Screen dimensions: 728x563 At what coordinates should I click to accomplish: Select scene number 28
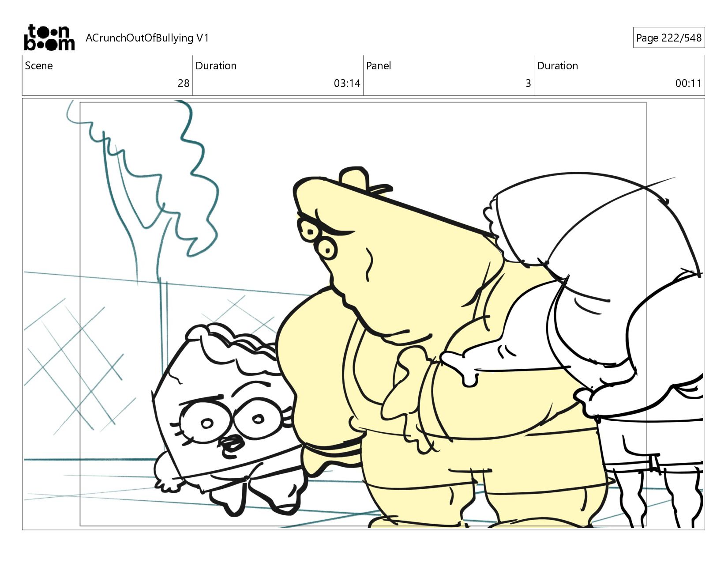(184, 83)
